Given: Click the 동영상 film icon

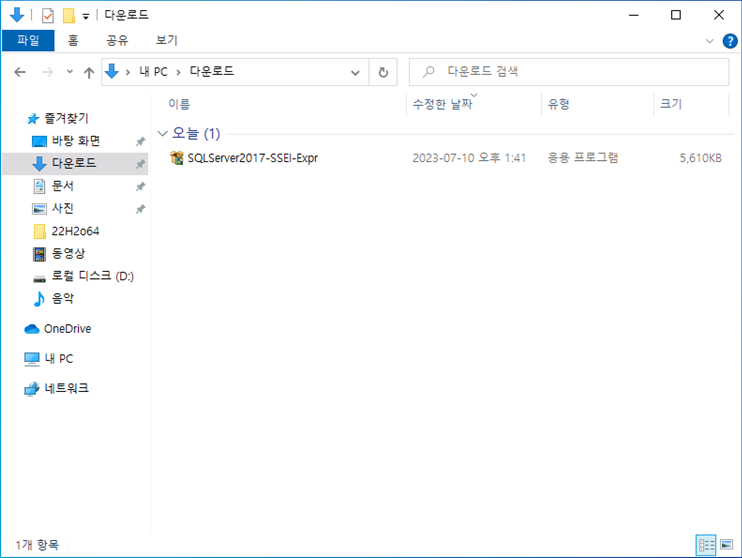Looking at the screenshot, I should click(x=39, y=254).
